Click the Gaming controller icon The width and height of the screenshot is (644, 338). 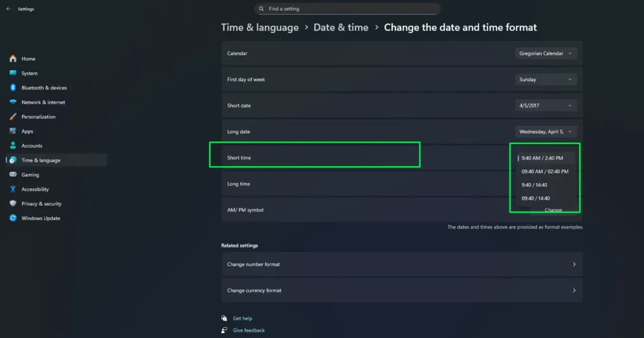(x=13, y=174)
